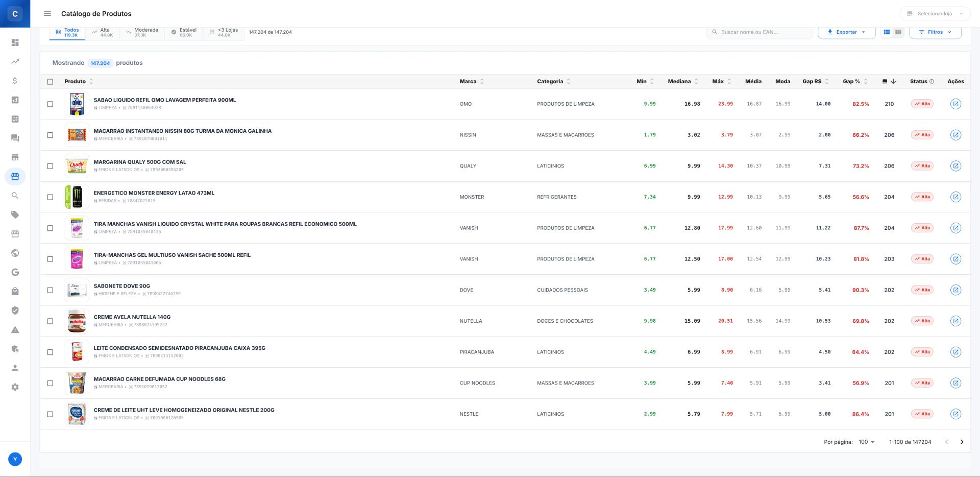Switch to list view layout

[887, 32]
